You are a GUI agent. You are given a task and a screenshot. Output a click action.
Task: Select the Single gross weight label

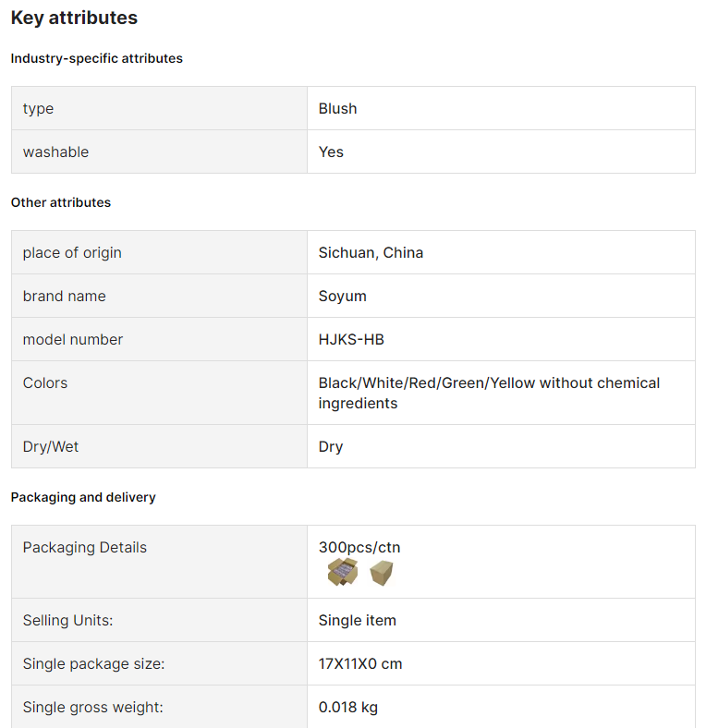pyautogui.click(x=93, y=707)
